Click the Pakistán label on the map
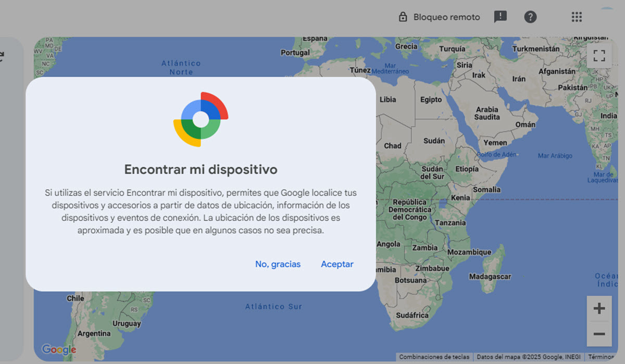Viewport: 625px width, 364px height. (x=572, y=87)
